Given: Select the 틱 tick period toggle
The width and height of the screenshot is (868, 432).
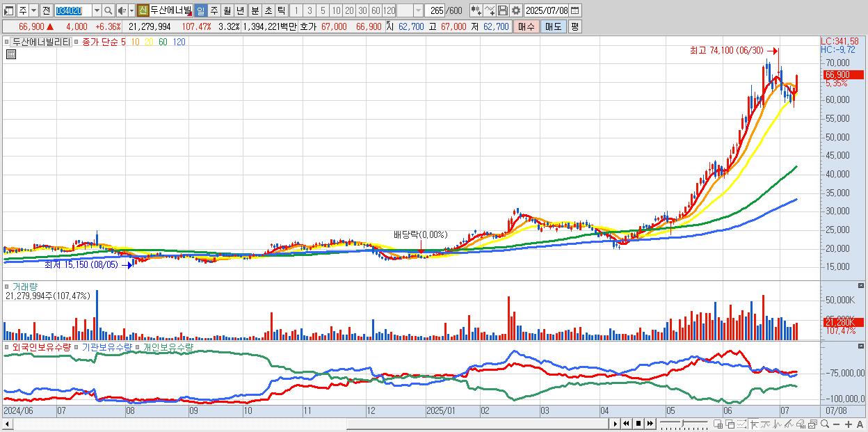Looking at the screenshot, I should [x=280, y=10].
